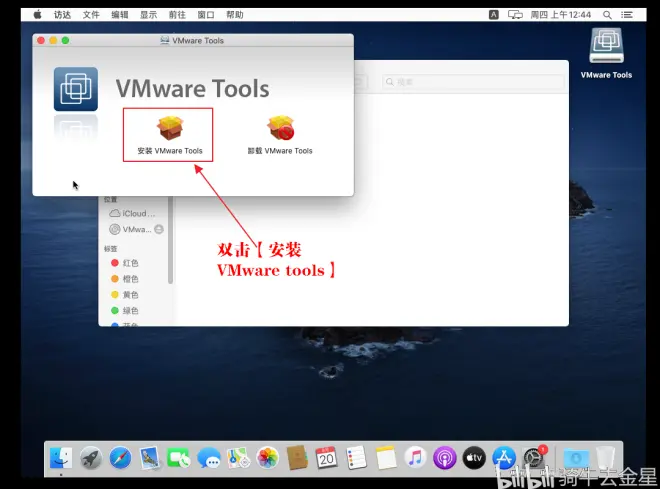Open the 前往 menu

tap(177, 15)
